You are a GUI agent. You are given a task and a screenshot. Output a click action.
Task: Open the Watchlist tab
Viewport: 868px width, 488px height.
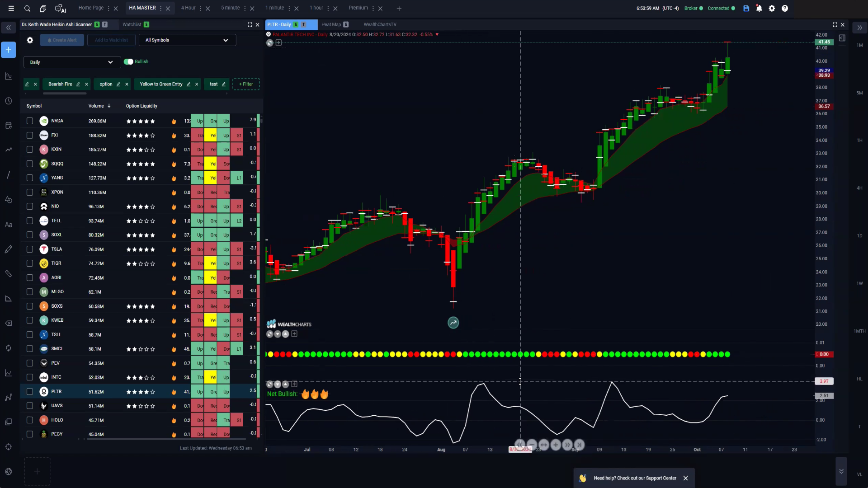[132, 25]
